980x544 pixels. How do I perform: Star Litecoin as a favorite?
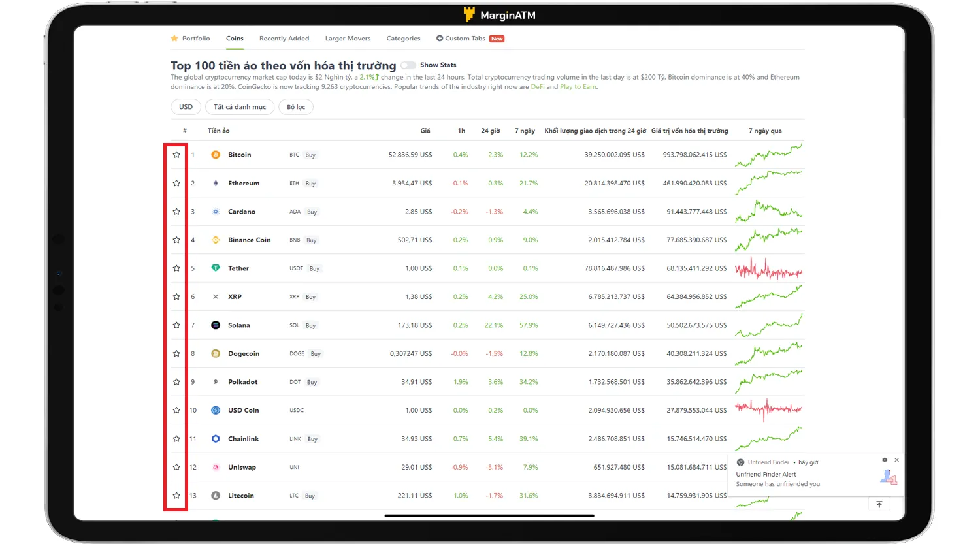pyautogui.click(x=176, y=496)
